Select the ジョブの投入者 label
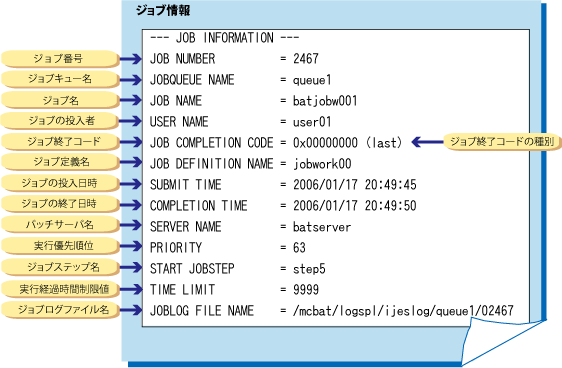Viewport: 562px width, 368px height. (x=59, y=121)
